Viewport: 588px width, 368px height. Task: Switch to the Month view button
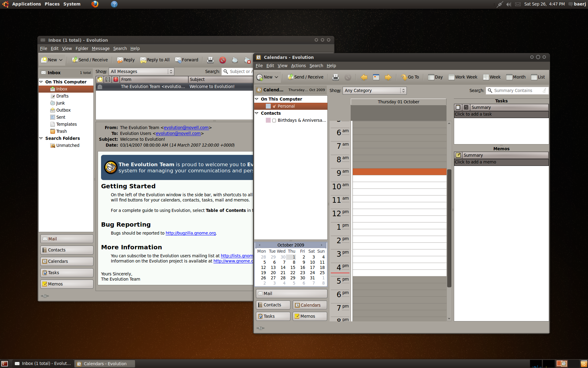pyautogui.click(x=516, y=77)
